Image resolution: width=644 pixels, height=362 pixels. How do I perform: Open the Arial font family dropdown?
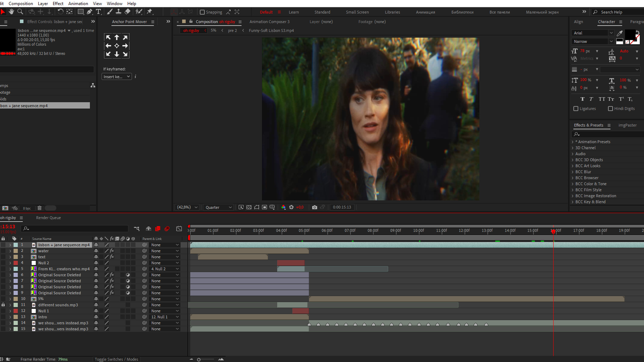pos(593,33)
